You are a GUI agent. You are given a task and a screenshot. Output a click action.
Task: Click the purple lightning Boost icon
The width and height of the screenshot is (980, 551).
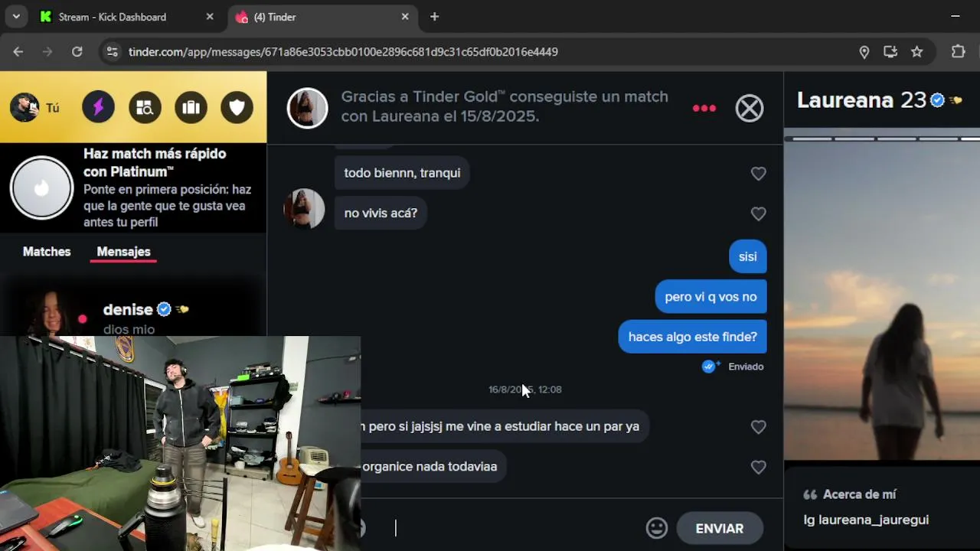coord(98,107)
